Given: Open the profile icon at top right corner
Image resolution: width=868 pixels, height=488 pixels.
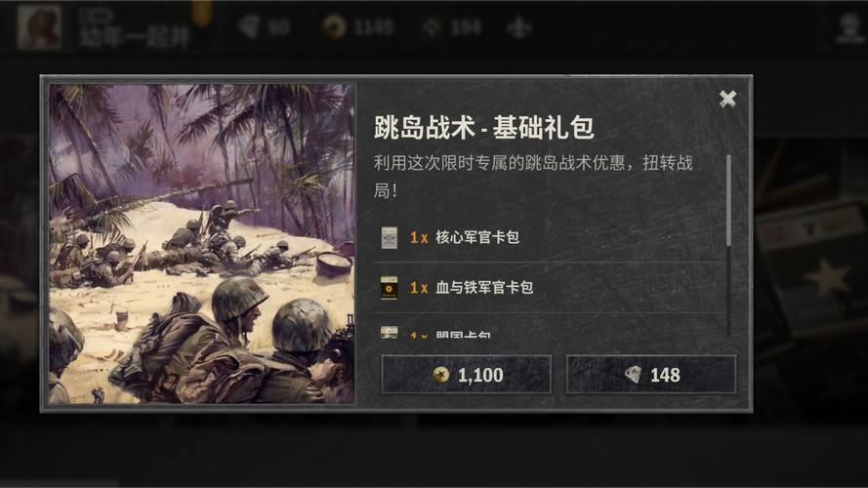Looking at the screenshot, I should pos(849,27).
